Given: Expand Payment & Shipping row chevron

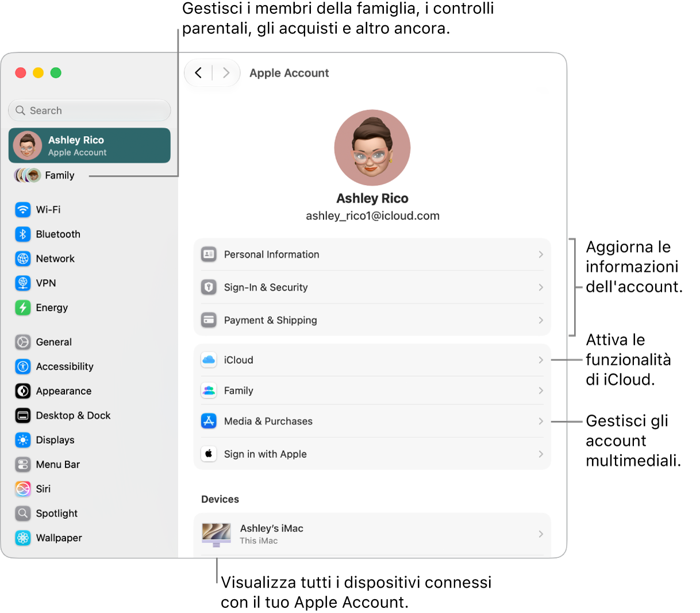Looking at the screenshot, I should coord(541,320).
